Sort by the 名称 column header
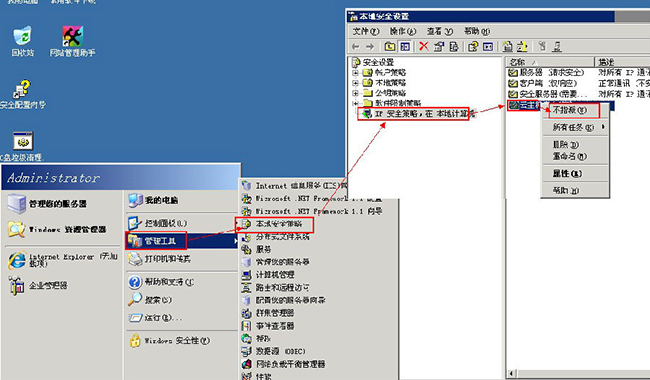 coord(550,62)
